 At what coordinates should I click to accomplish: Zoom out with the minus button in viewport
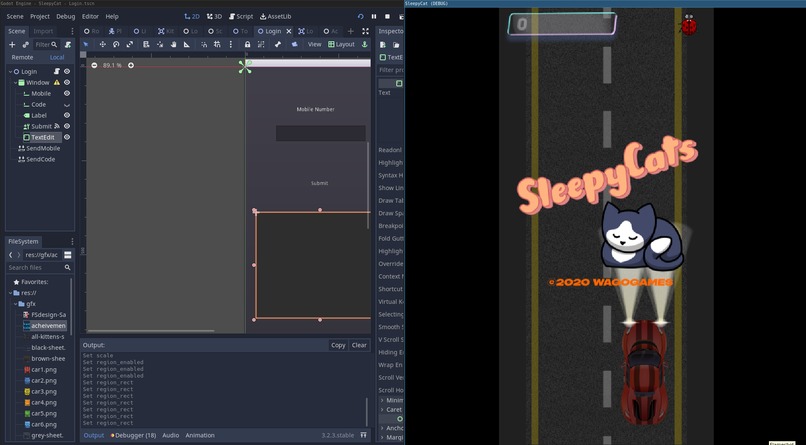click(94, 65)
